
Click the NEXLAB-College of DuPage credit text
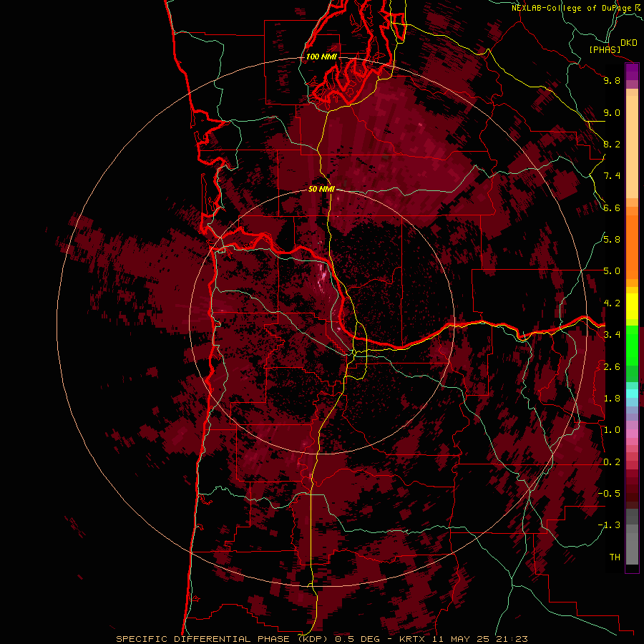[571, 8]
